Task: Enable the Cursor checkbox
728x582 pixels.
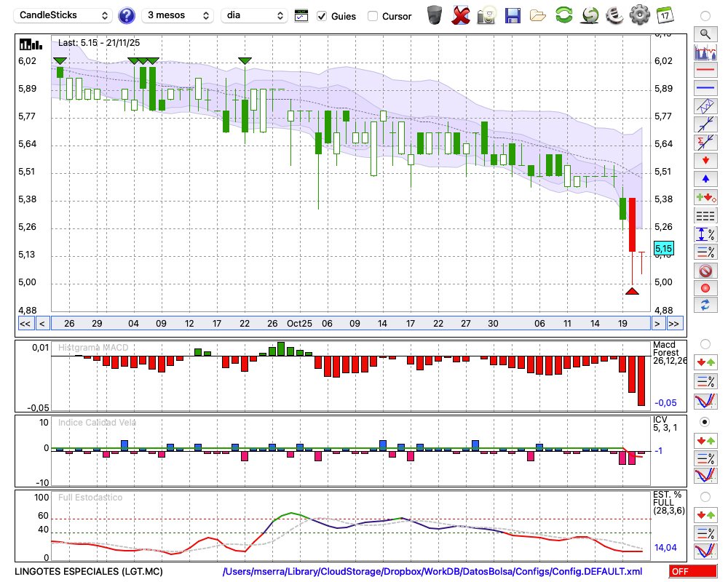Action: click(x=372, y=16)
